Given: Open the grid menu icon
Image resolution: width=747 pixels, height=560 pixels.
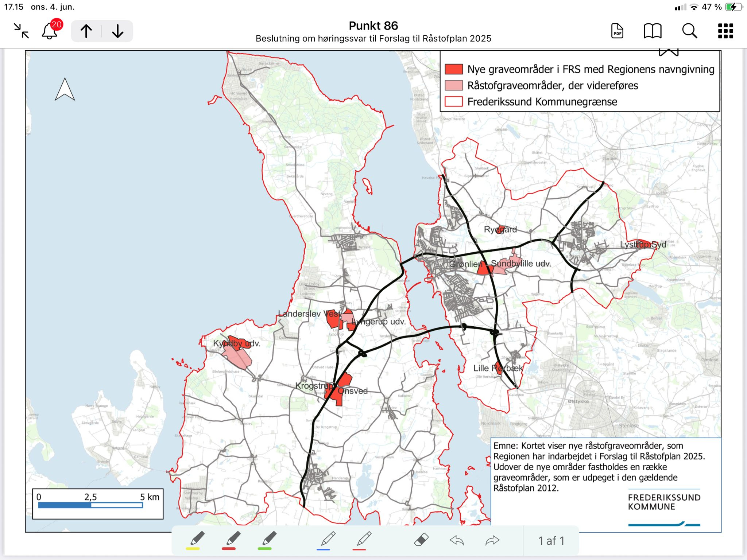Looking at the screenshot, I should [x=725, y=31].
